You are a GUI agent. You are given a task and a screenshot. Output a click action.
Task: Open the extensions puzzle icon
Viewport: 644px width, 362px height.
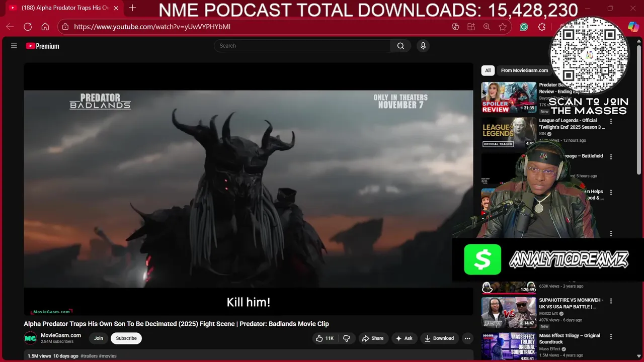coord(542,27)
